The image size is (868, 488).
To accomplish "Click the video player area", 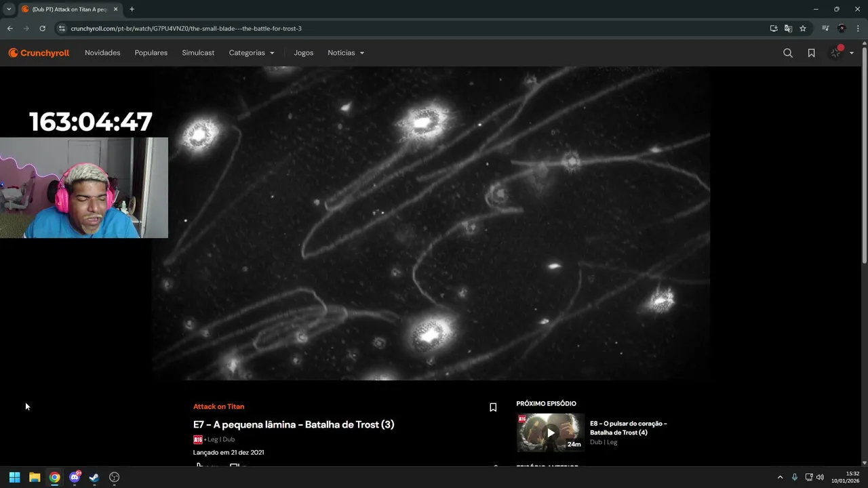I will coord(431,223).
